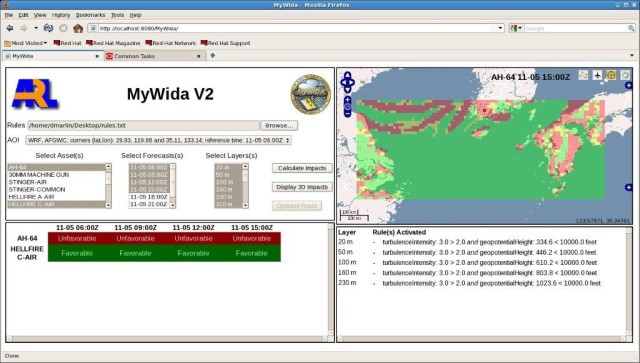Click Display 3D Impacts button
640x363 pixels.
point(302,187)
